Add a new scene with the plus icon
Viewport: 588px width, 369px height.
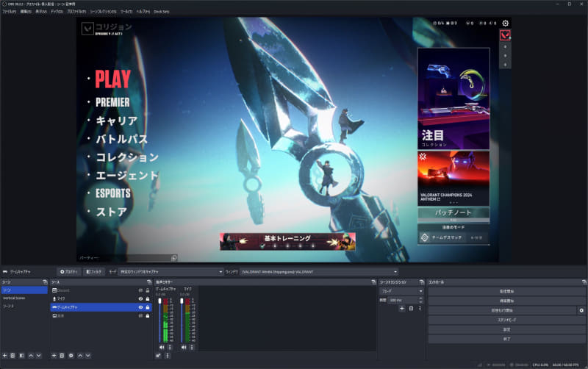coord(5,356)
